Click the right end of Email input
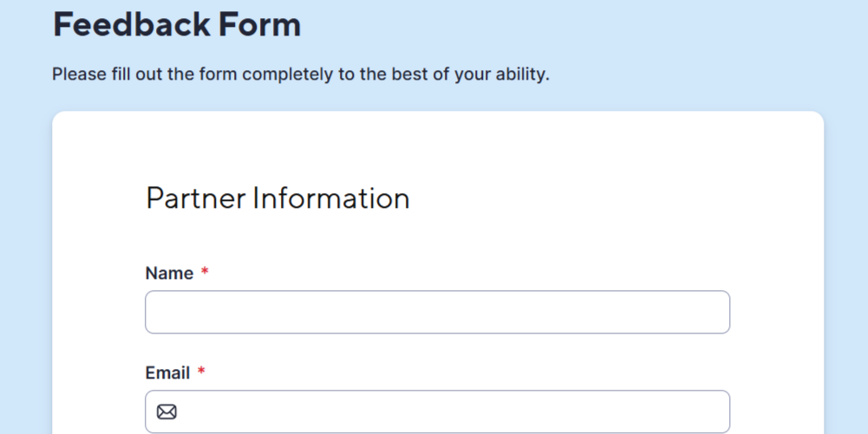868x434 pixels. (711, 411)
